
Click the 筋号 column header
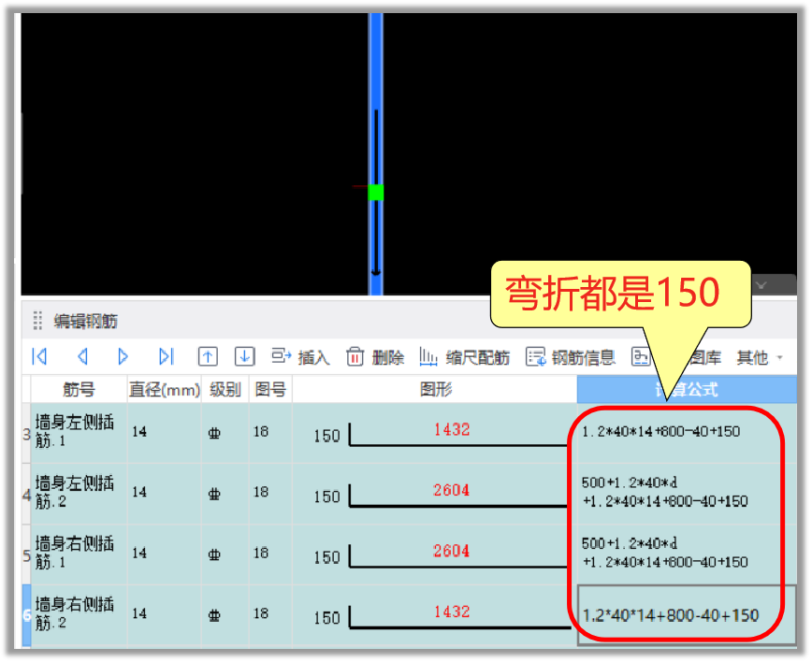pos(79,389)
